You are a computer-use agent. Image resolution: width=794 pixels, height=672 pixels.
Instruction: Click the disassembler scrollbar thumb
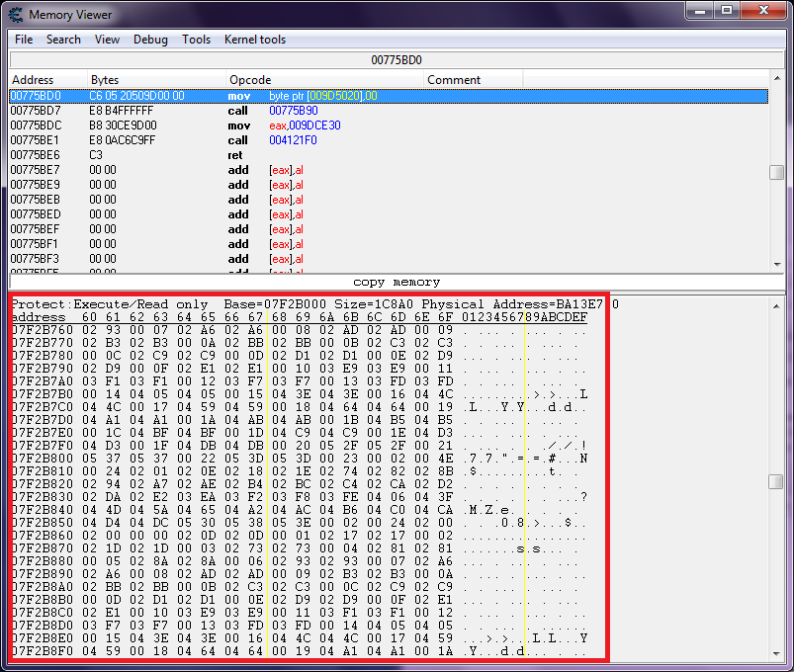777,172
